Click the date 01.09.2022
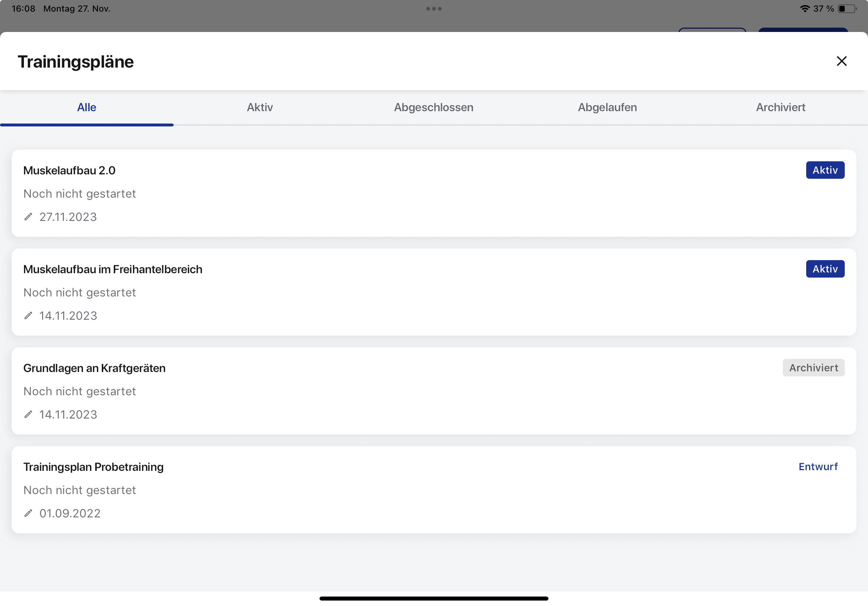 pyautogui.click(x=70, y=513)
